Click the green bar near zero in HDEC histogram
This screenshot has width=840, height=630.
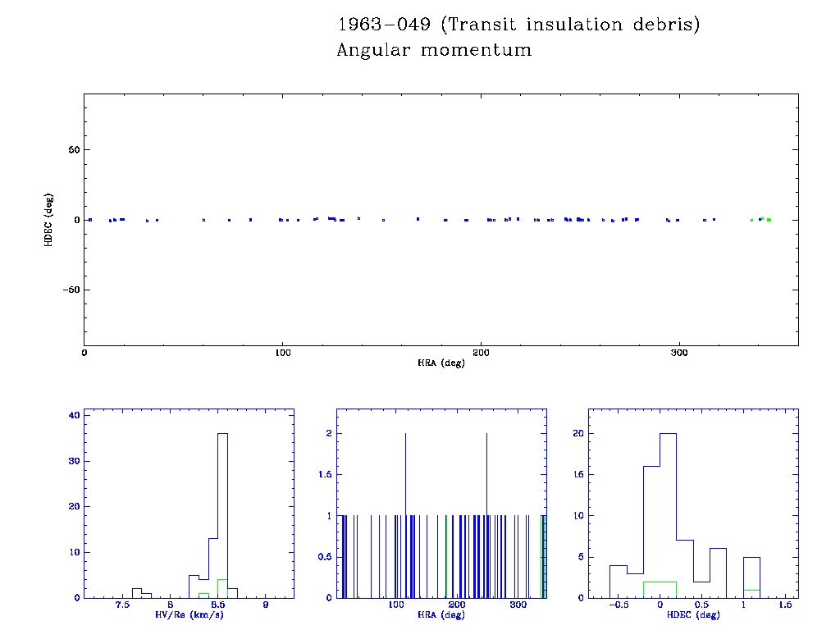[660, 589]
